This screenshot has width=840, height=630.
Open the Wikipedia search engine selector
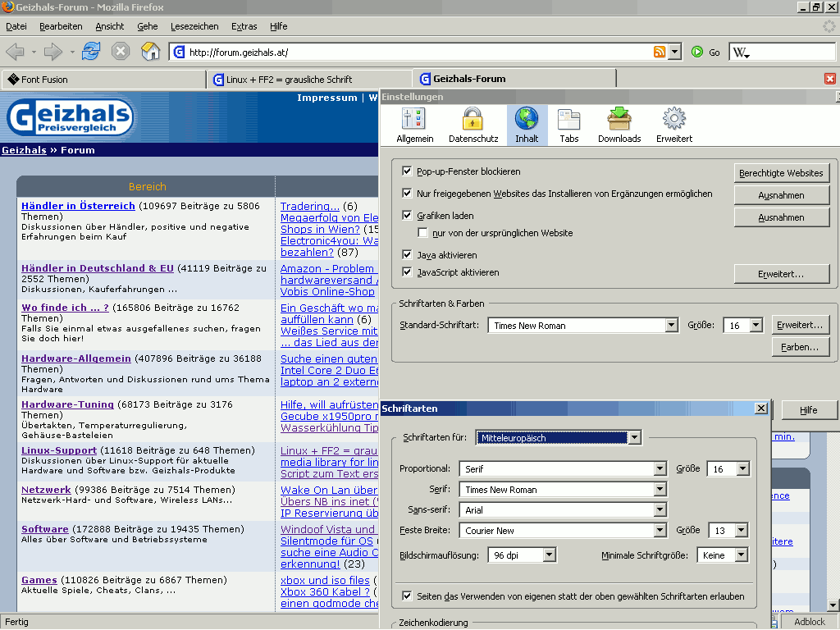coord(741,52)
